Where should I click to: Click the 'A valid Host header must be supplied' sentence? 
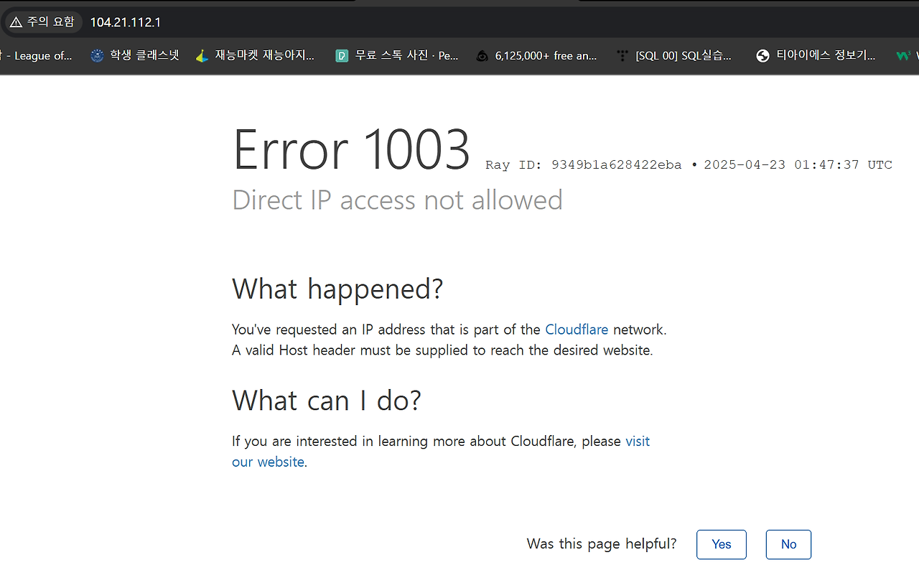click(442, 350)
